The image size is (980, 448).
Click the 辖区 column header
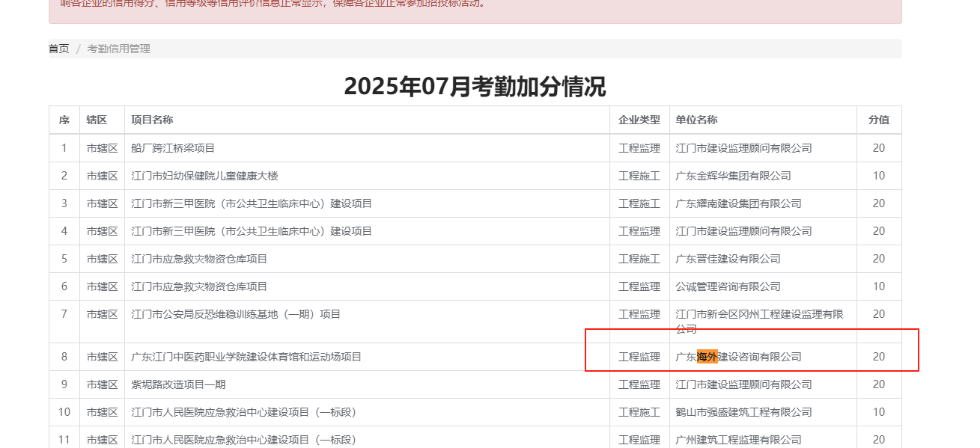(x=97, y=120)
